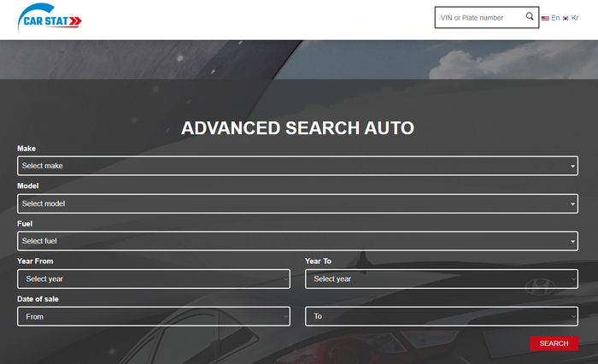This screenshot has width=598, height=364.
Task: Click the Fuel dropdown arrow
Action: [x=572, y=242]
